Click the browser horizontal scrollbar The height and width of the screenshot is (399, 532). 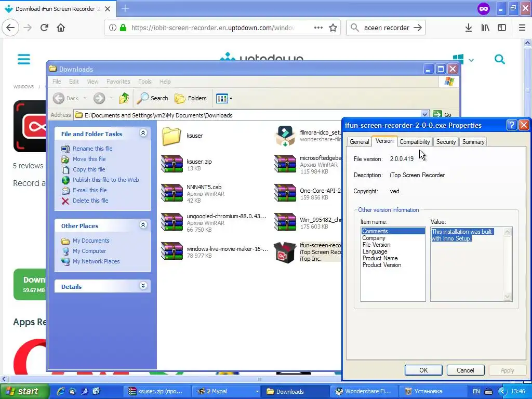(261, 379)
